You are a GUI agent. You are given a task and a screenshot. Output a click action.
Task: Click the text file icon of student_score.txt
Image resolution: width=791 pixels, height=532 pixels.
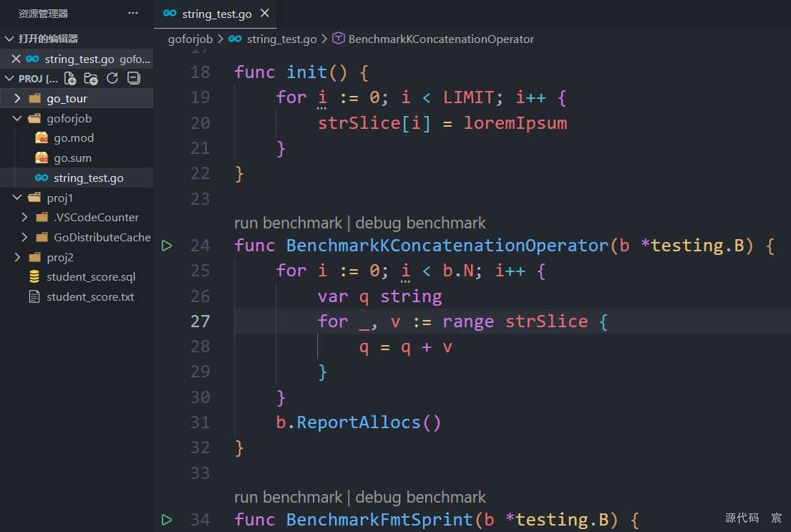tap(34, 297)
